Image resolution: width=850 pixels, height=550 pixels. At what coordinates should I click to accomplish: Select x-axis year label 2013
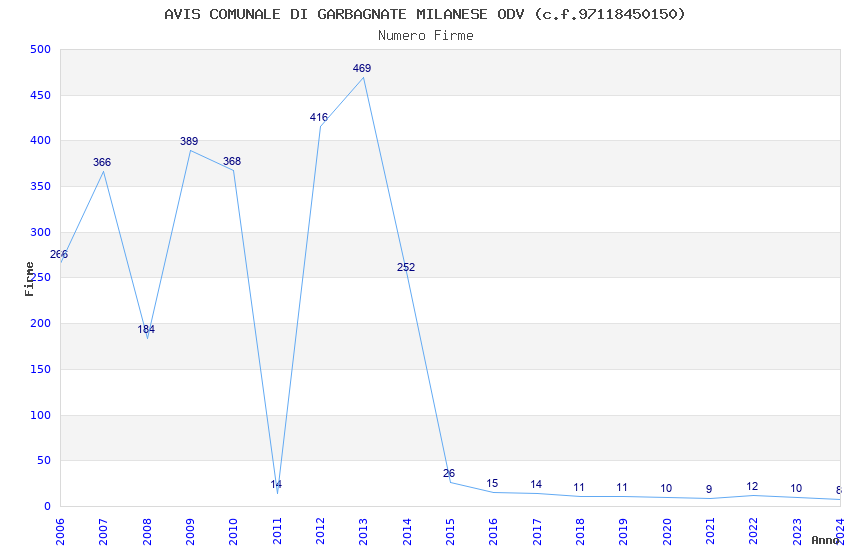click(x=364, y=532)
